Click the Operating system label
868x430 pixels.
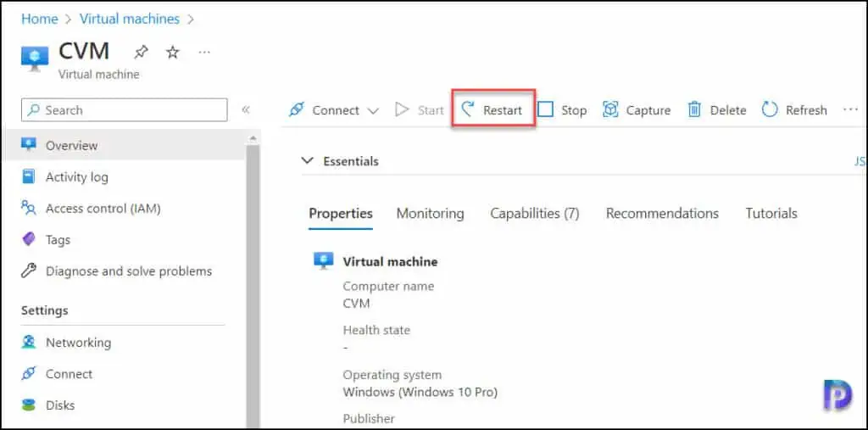[x=392, y=375]
